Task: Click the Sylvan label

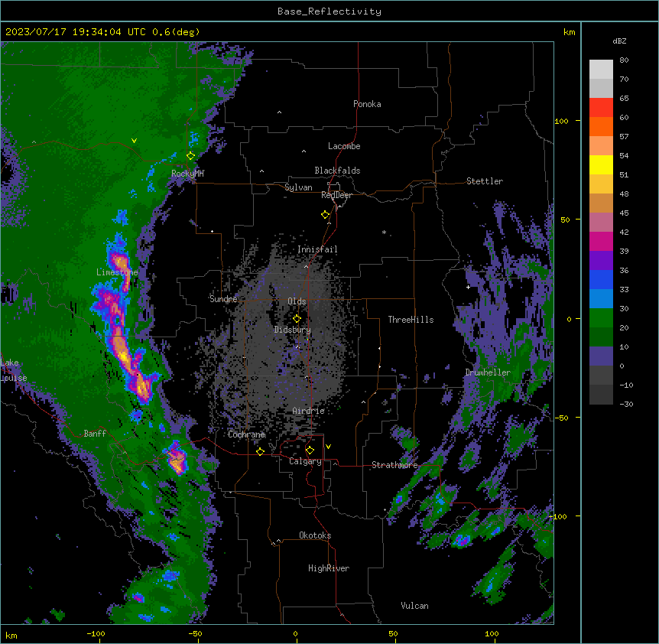Action: pos(298,187)
